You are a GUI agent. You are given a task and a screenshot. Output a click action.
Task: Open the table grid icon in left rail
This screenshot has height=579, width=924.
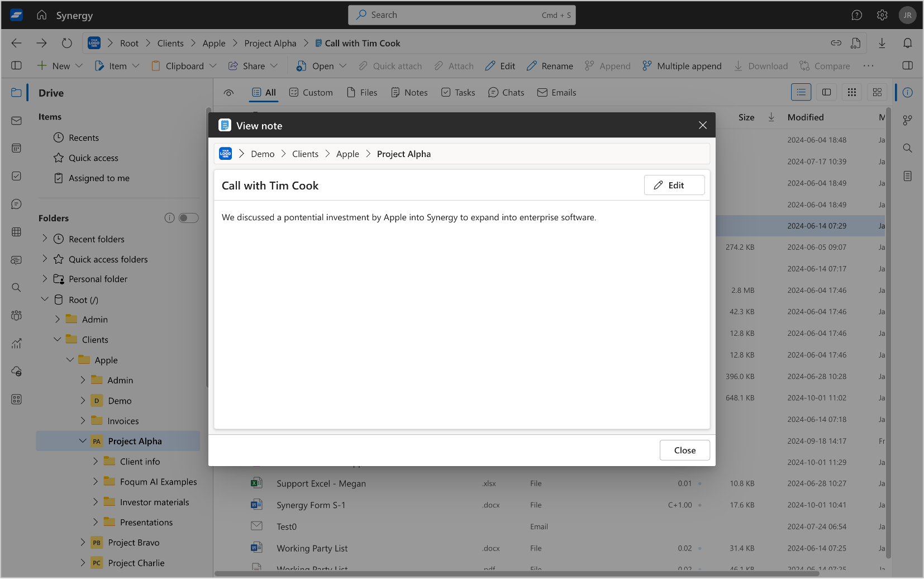point(17,232)
